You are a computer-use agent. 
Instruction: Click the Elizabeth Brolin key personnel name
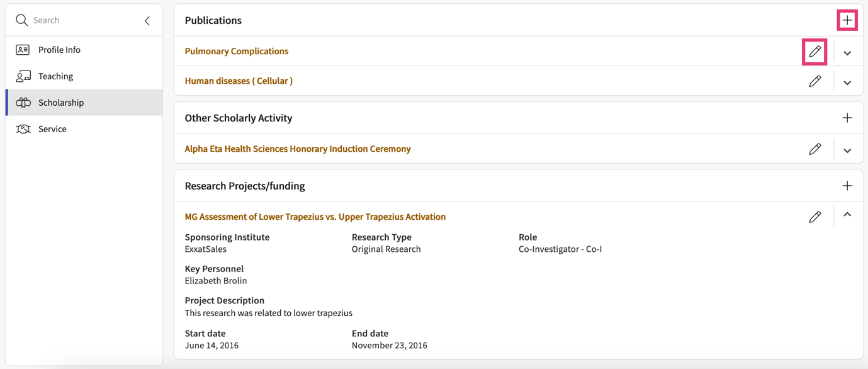pyautogui.click(x=216, y=280)
